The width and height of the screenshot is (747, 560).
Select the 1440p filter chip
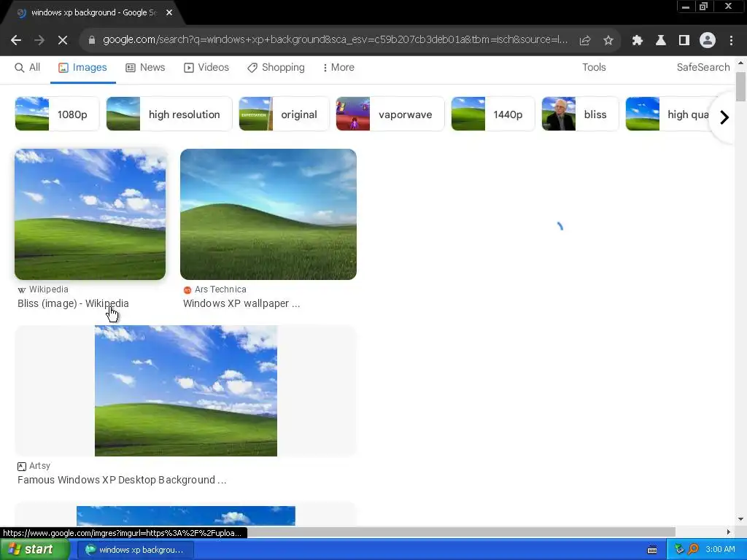[x=493, y=114]
